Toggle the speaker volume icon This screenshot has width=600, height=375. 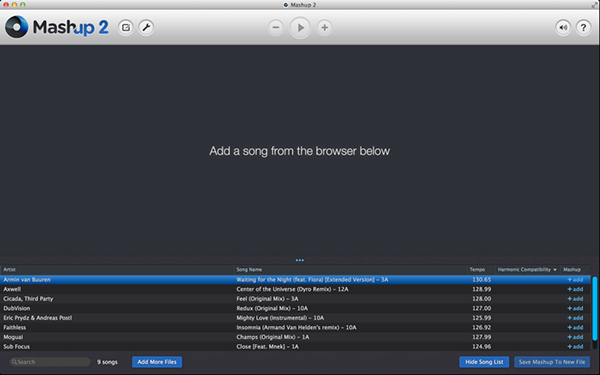pos(563,28)
